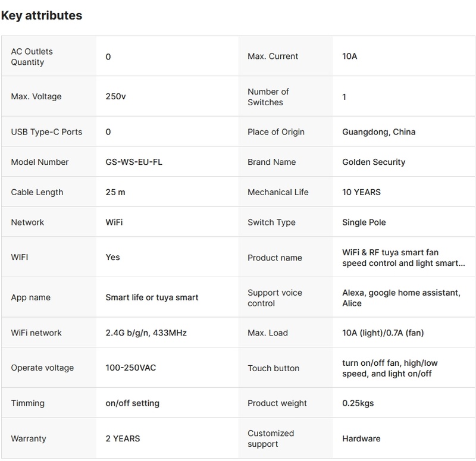Click the 2 YEARS warranty value
This screenshot has width=476, height=461.
pyautogui.click(x=123, y=438)
